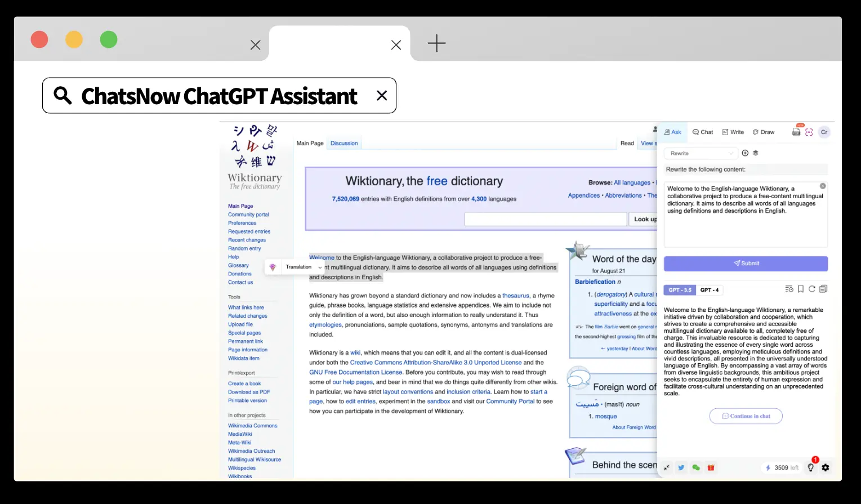Click the stacked layers icon beside Rewrite

pos(756,153)
